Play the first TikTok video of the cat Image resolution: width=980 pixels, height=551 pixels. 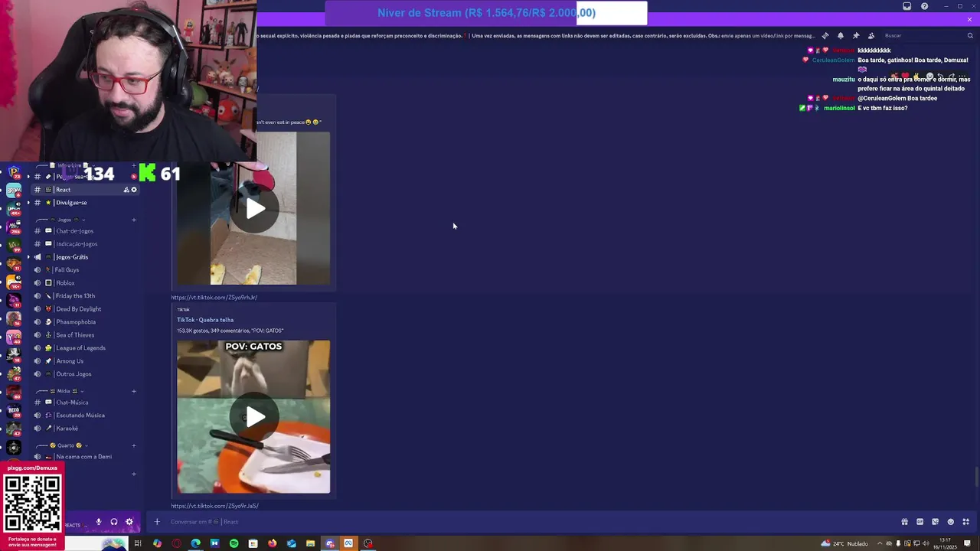(254, 208)
